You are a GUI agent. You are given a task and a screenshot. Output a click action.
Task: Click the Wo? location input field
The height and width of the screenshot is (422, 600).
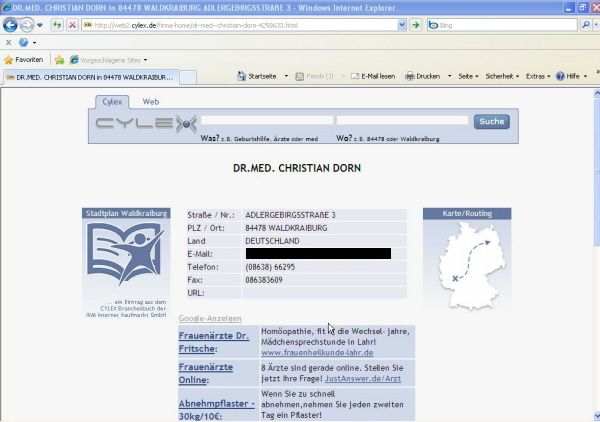402,121
